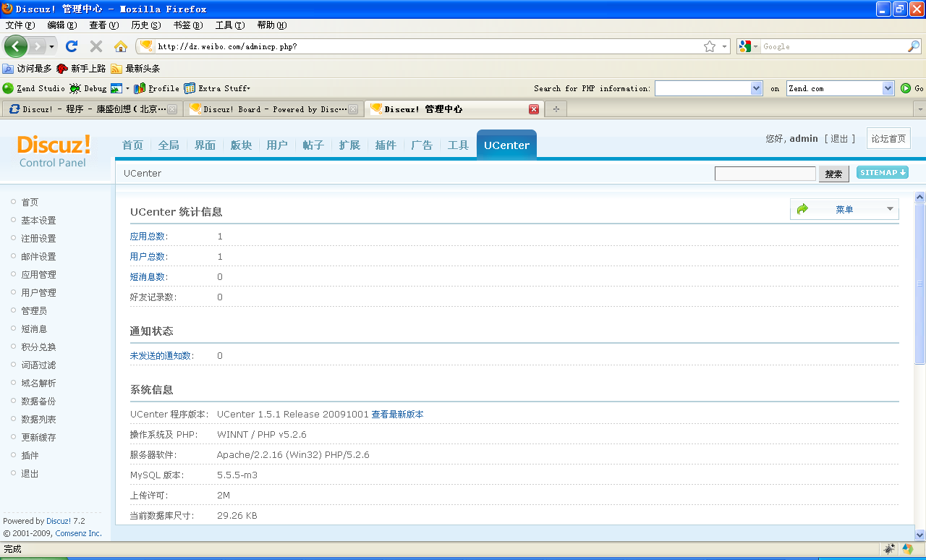Open 应用管理 in the sidebar
This screenshot has width=926, height=560.
point(38,275)
